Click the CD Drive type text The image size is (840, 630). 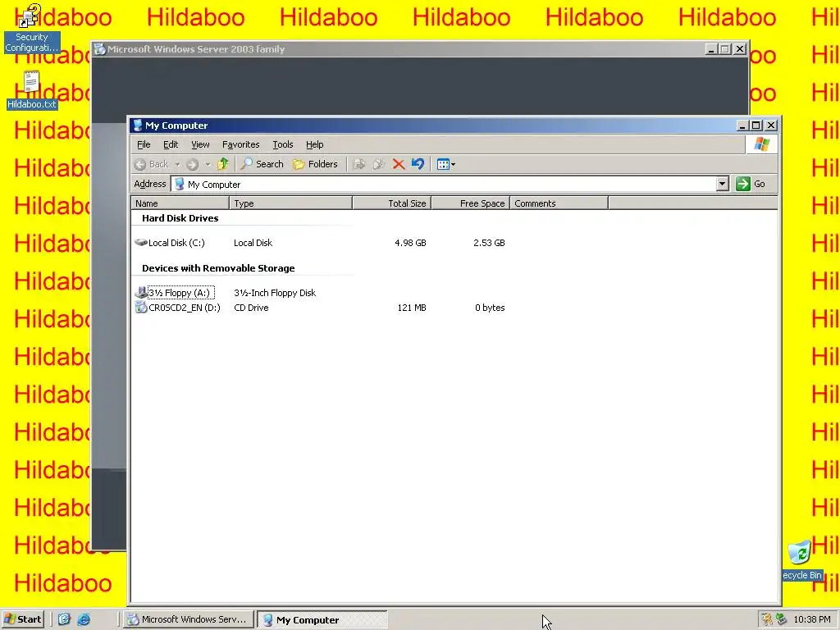tap(251, 308)
